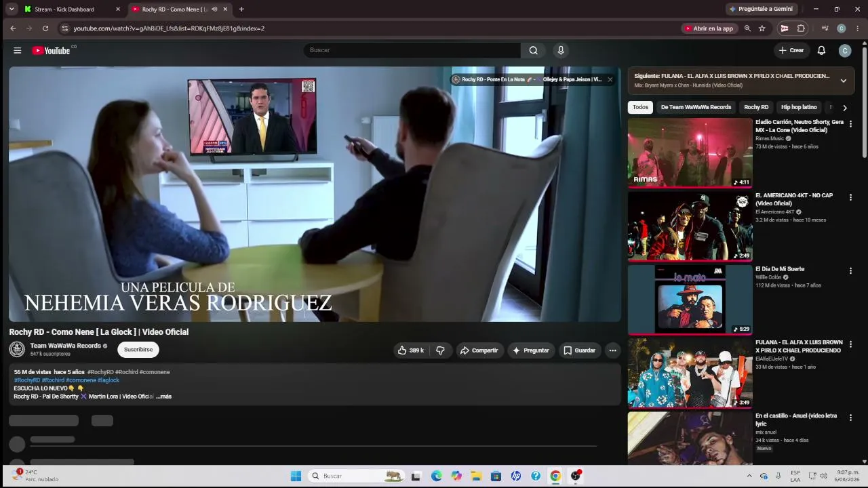The width and height of the screenshot is (868, 488).
Task: Open File Explorer from taskbar
Action: click(476, 476)
